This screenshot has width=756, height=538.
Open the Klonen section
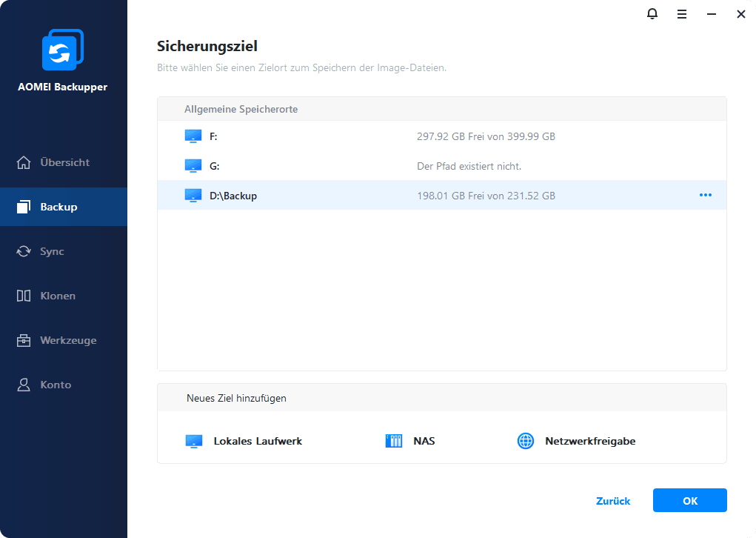pyautogui.click(x=64, y=296)
